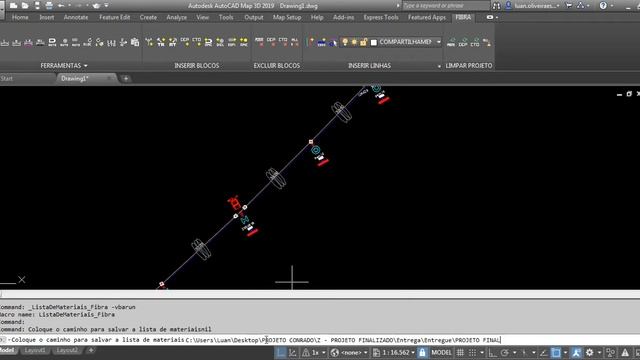The width and height of the screenshot is (640, 360).
Task: Click the ribbon display toggle button
Action: pos(490,18)
